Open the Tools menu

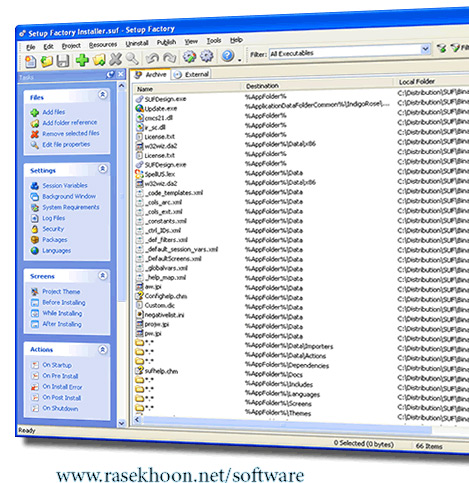click(214, 41)
